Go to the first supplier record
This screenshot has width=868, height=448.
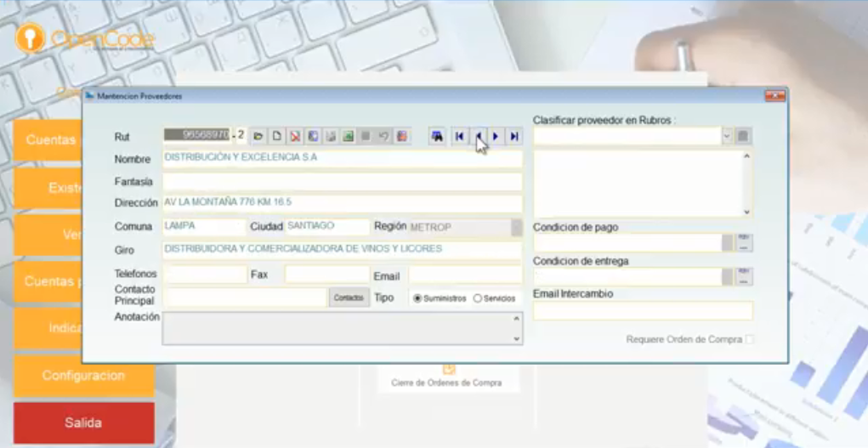click(459, 136)
